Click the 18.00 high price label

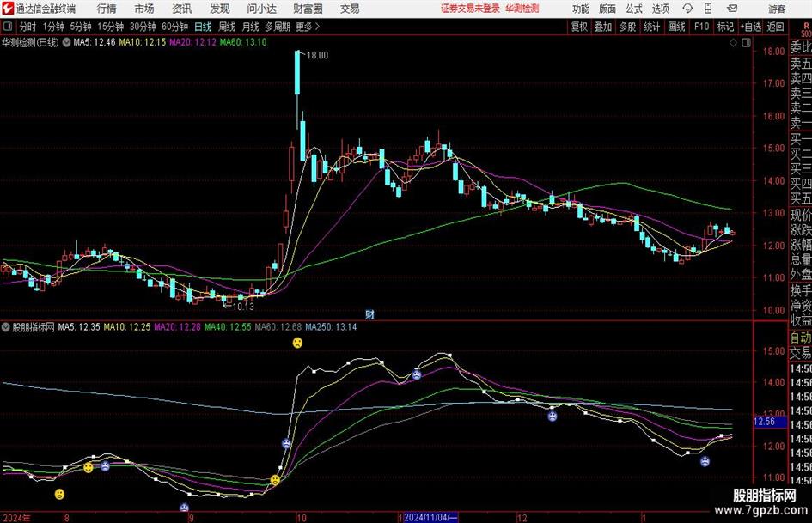click(317, 56)
